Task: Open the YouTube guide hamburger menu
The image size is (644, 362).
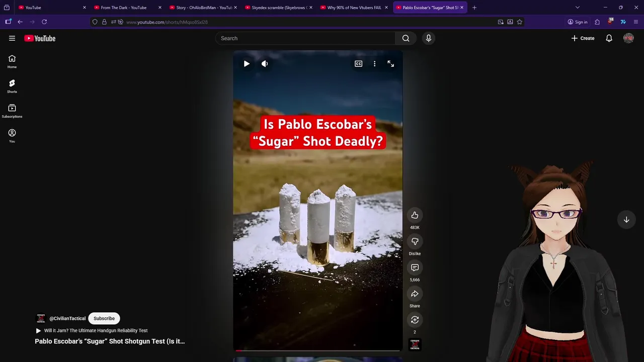Action: point(12,38)
